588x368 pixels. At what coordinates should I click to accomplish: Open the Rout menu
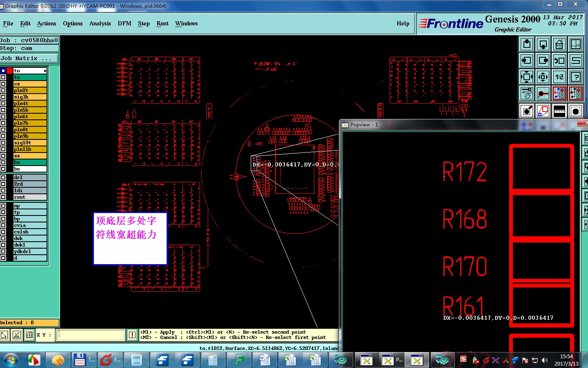[163, 23]
